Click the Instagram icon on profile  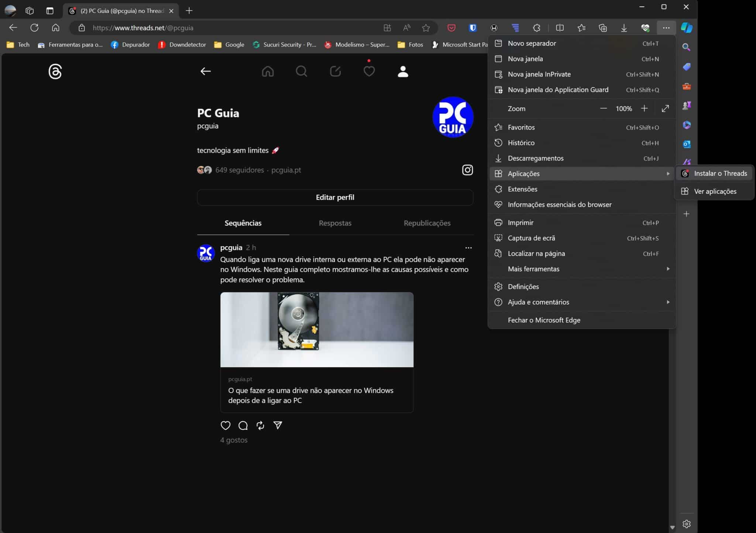click(x=467, y=170)
